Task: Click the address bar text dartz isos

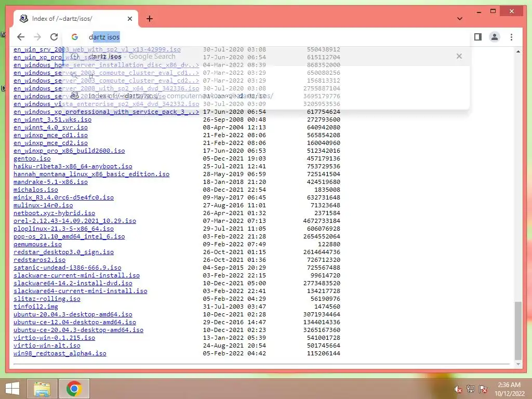Action: [x=104, y=37]
